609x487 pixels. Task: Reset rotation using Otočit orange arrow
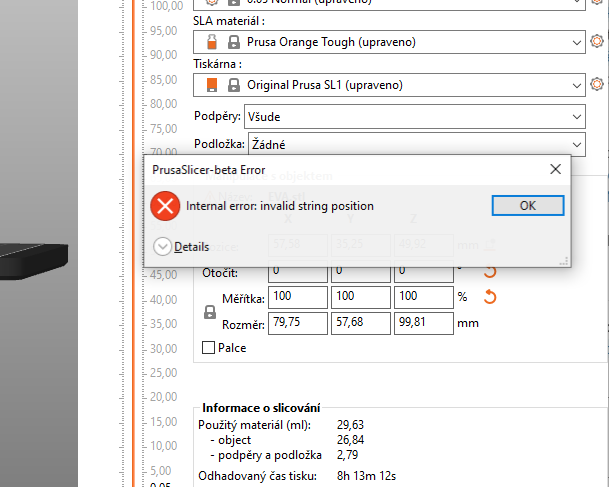tap(490, 271)
